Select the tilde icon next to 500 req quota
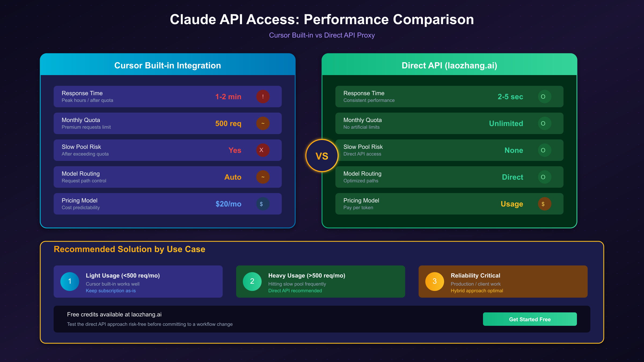Screen dimensions: 644x362 click(263, 123)
